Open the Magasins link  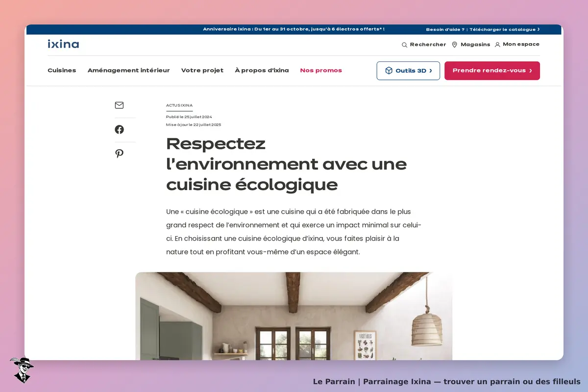tap(475, 45)
